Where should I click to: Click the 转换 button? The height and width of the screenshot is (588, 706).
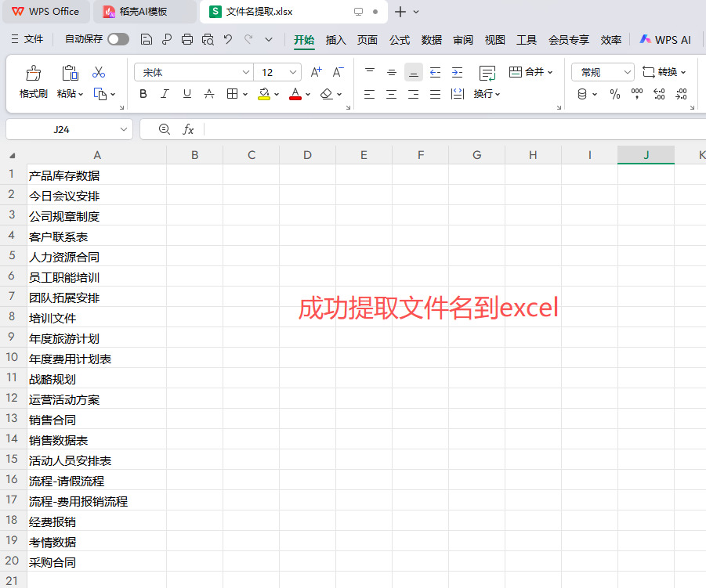[x=664, y=72]
